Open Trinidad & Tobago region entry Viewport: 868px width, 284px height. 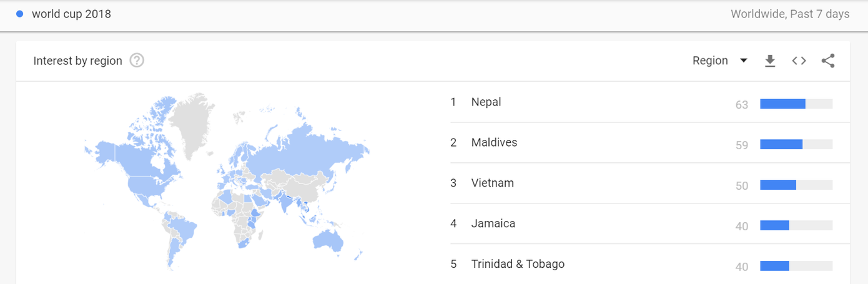[518, 264]
